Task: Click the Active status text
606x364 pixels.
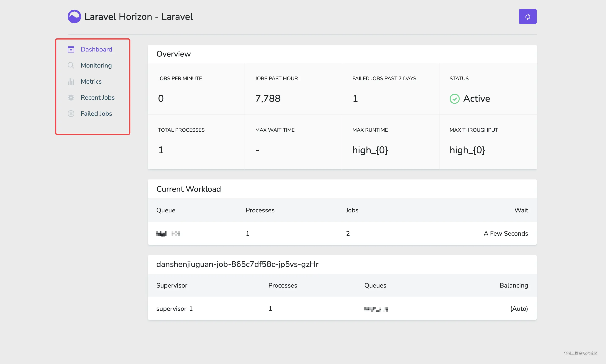Action: coord(477,99)
